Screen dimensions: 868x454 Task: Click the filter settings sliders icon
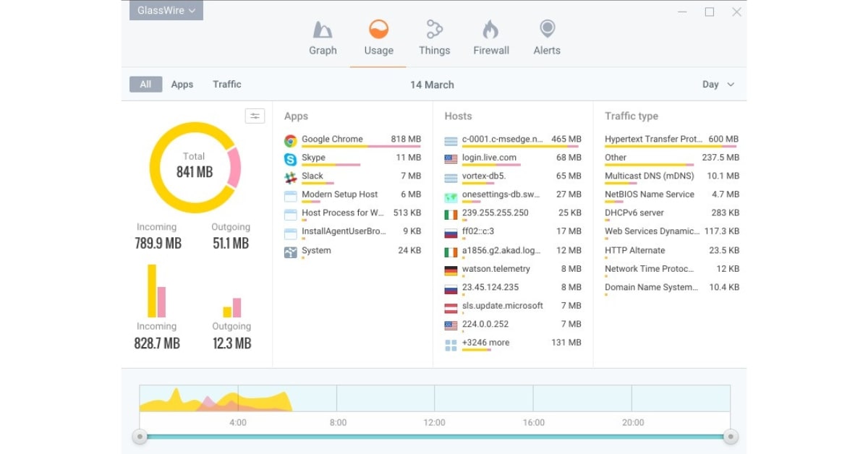pos(255,116)
